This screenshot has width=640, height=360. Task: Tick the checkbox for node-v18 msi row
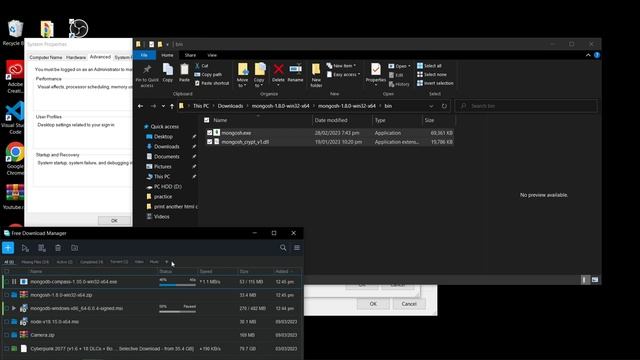(x=7, y=322)
